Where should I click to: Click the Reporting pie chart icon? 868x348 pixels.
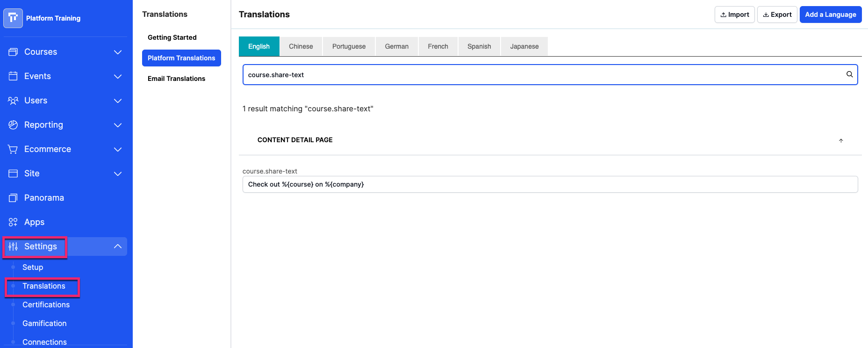(13, 125)
